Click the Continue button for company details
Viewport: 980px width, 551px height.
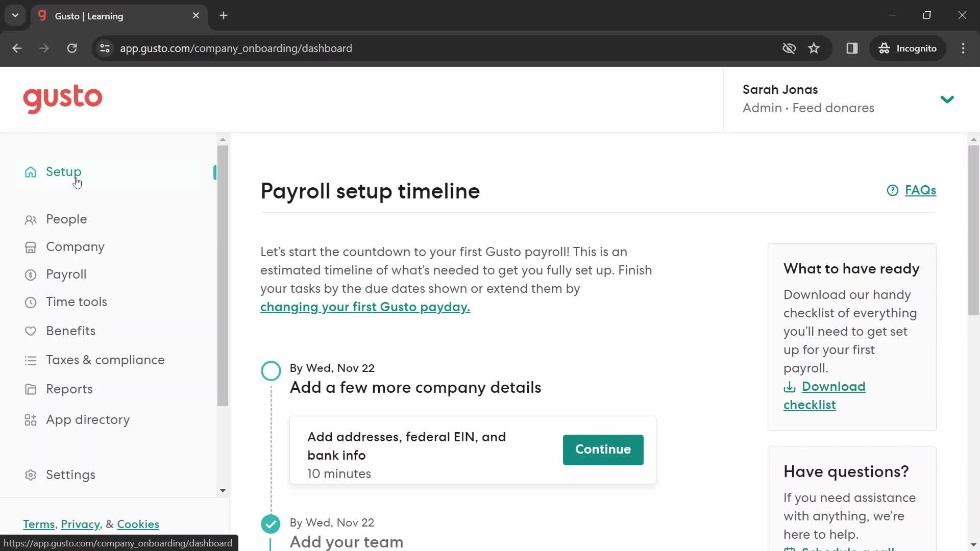[x=603, y=449]
